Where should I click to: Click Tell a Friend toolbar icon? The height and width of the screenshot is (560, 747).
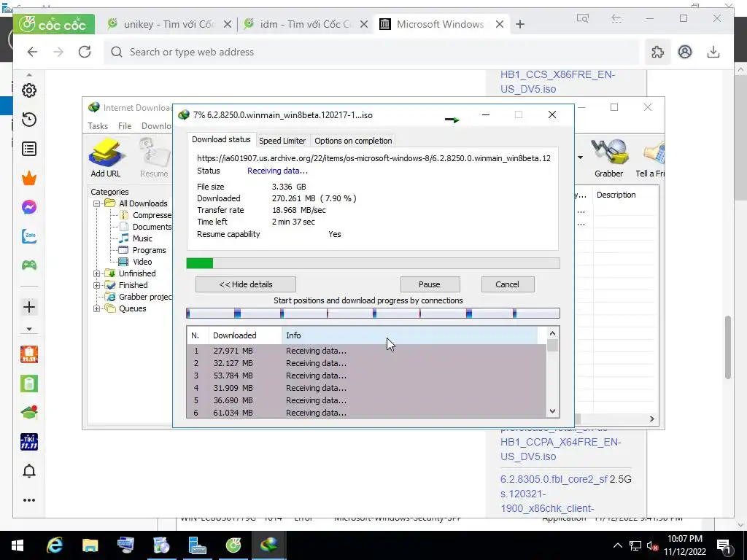coord(650,158)
